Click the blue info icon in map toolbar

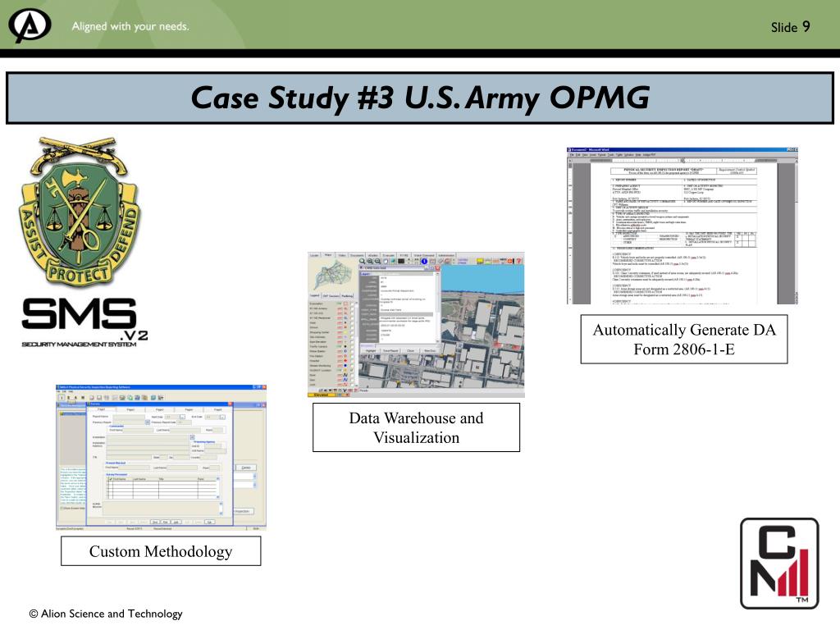click(424, 262)
